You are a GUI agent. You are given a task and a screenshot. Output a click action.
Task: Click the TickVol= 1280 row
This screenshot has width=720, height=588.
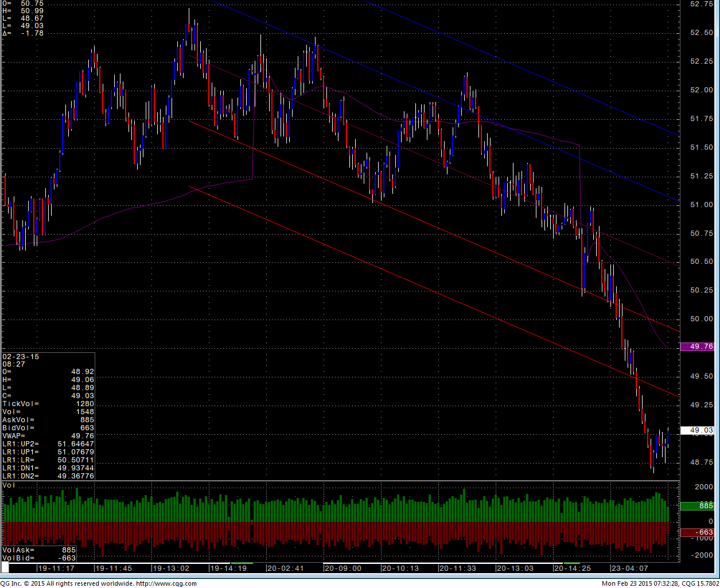[x=48, y=404]
